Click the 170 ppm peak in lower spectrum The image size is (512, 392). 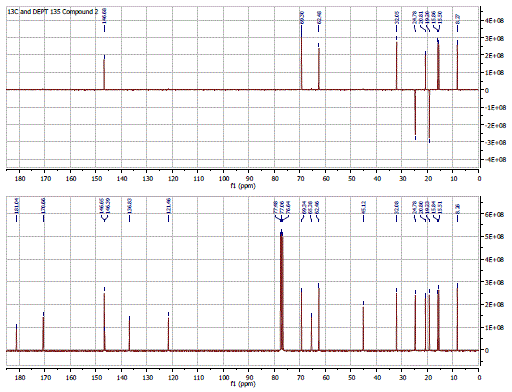(43, 333)
